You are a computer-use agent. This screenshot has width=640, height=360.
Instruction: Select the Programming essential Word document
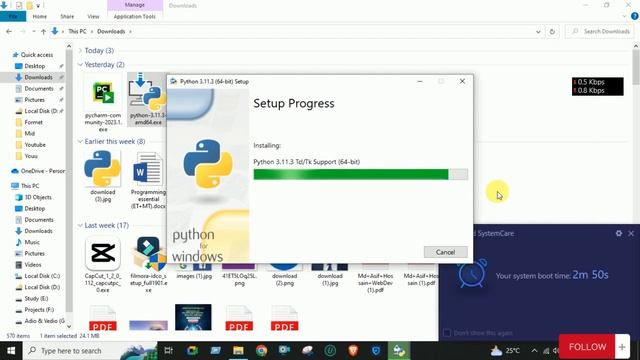click(149, 180)
